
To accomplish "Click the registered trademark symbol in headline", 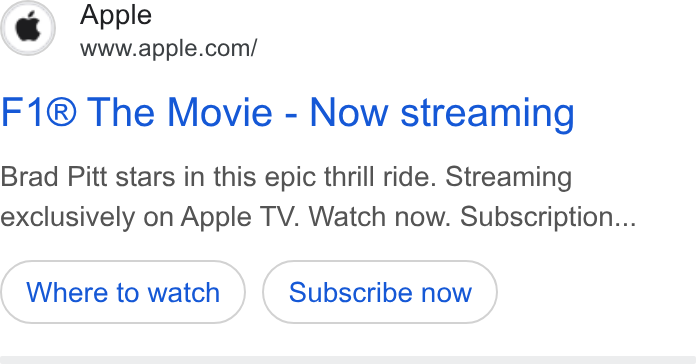I will tap(61, 112).
